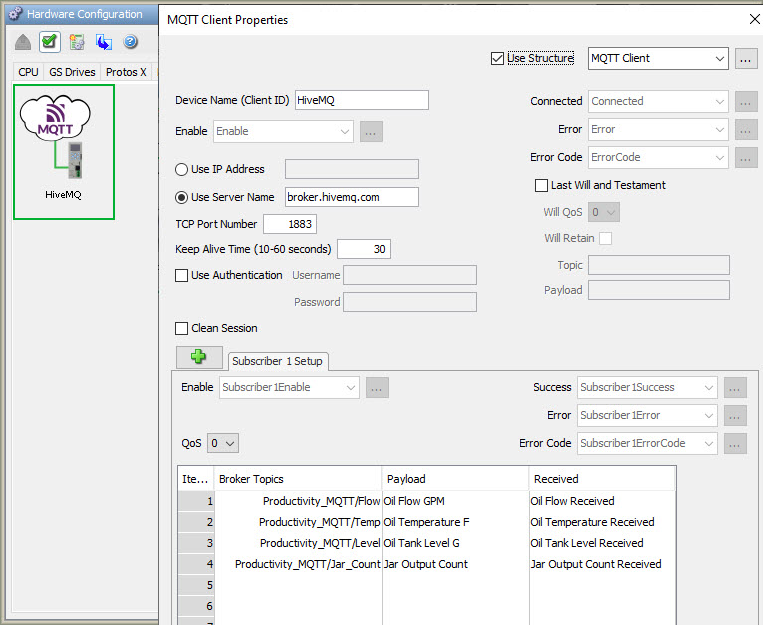The image size is (763, 625).
Task: Open the client Enable tag dropdown
Action: pos(283,131)
